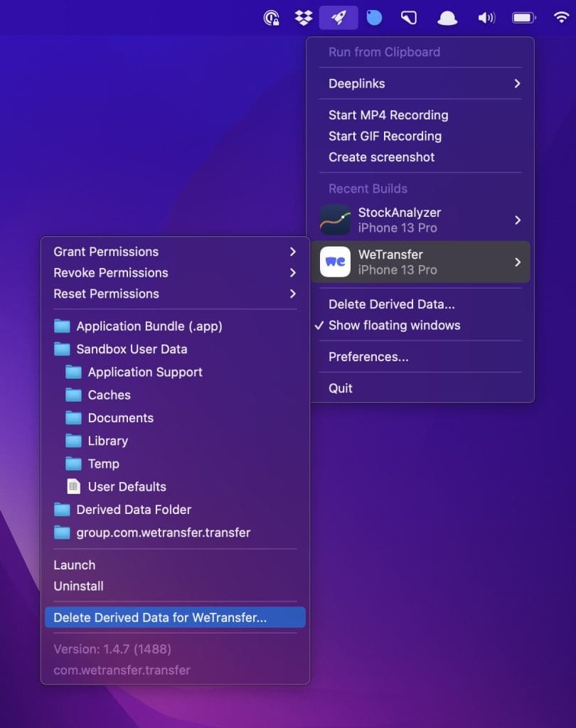Click the StockAnalyzer build name

click(400, 212)
